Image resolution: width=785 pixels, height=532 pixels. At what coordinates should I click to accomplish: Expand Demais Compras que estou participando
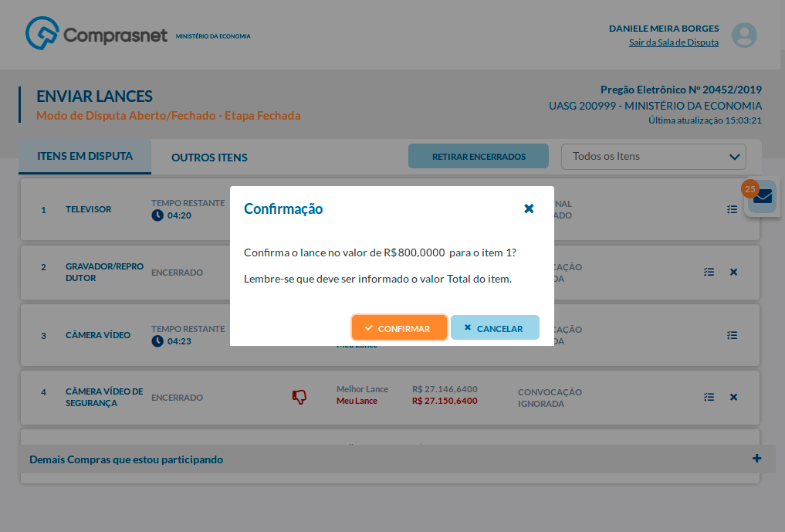point(757,459)
